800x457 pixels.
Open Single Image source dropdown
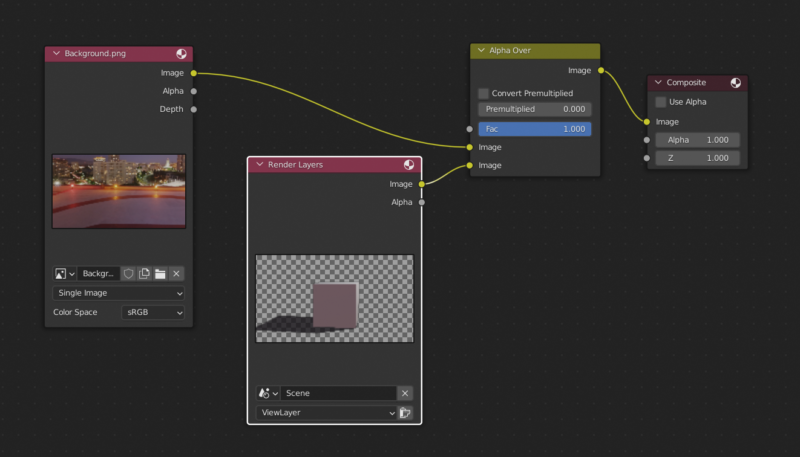tap(118, 293)
